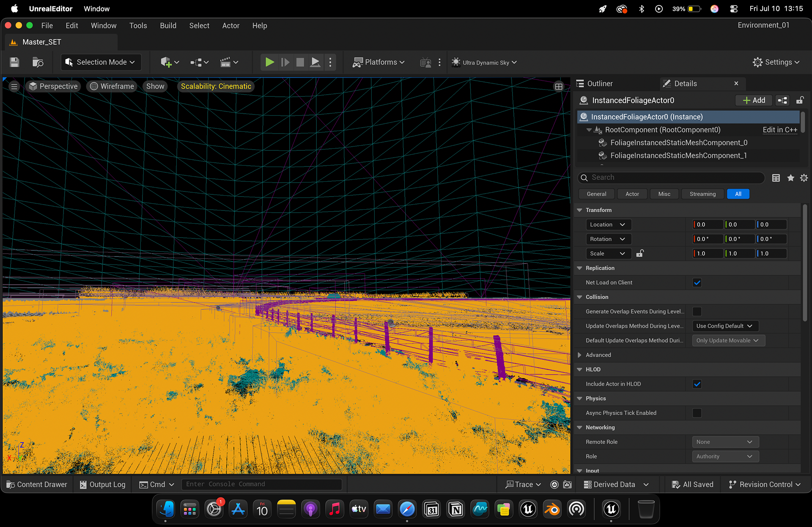Enable Generate Overlap Events During Level checkbox
Viewport: 812px width, 527px height.
coord(697,311)
